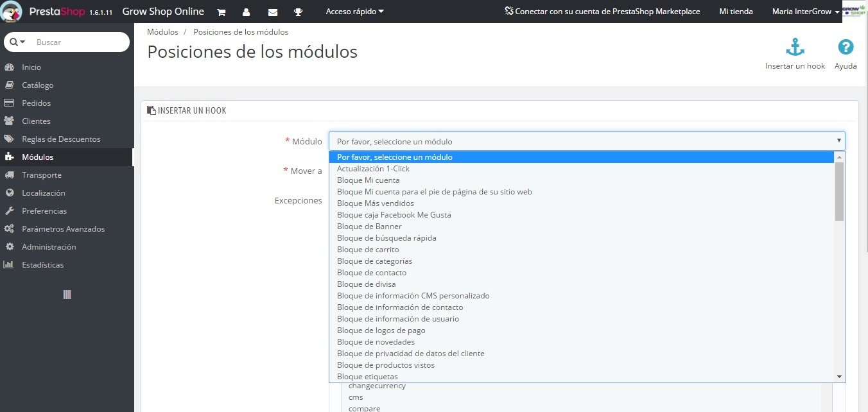Click the Reglas de Descuentos tag icon
Screen dimensions: 868x412
pos(9,139)
